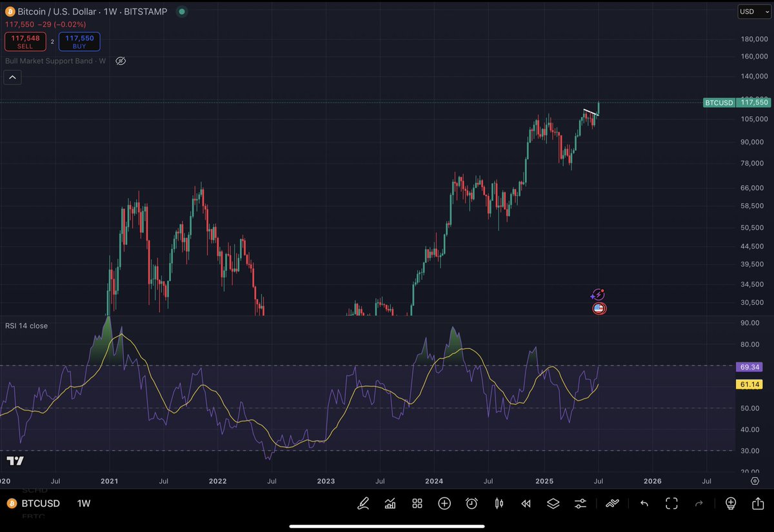The height and width of the screenshot is (532, 774).
Task: Click the 2021 time axis label
Action: point(109,481)
